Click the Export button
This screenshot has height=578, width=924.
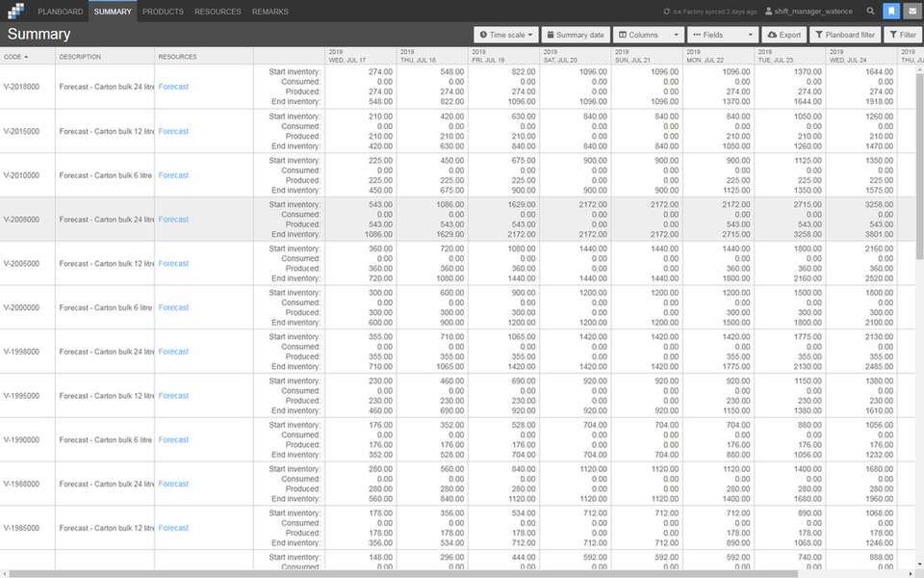point(783,35)
